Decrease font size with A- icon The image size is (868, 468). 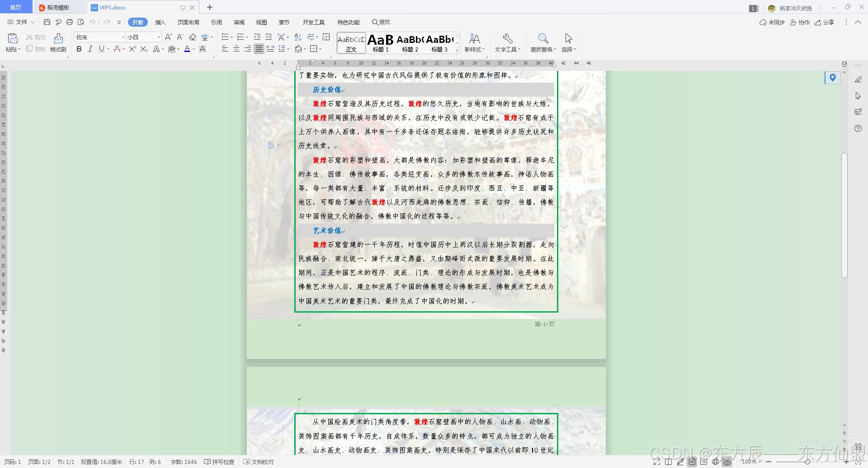[x=180, y=37]
